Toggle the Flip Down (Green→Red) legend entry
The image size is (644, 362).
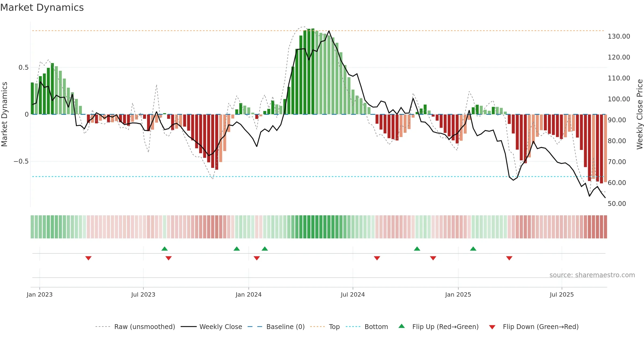533,327
